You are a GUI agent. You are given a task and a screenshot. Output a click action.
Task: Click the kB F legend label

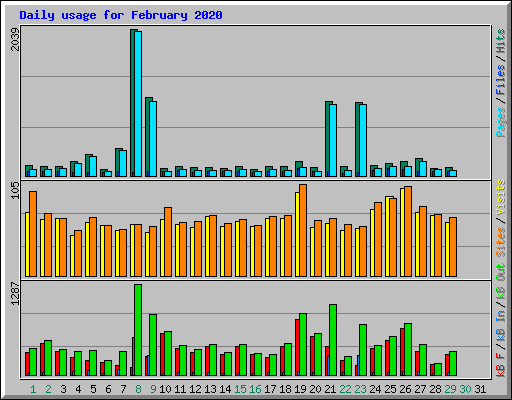501,365
